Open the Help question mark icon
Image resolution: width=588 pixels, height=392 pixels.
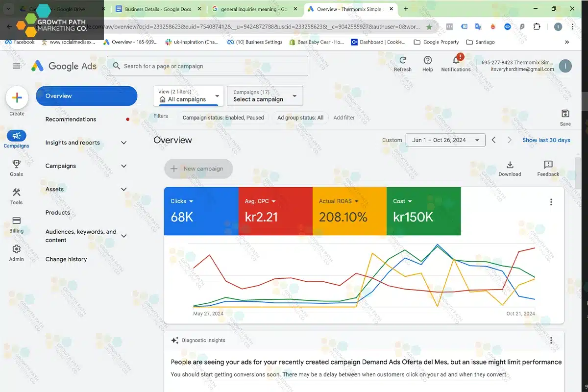pos(427,60)
